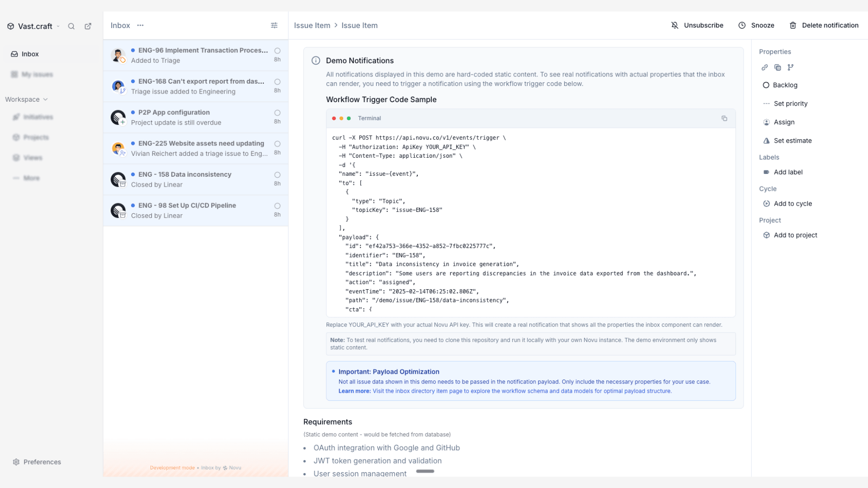Click the first Issue Item breadcrumb
The image size is (868, 488).
pos(312,25)
